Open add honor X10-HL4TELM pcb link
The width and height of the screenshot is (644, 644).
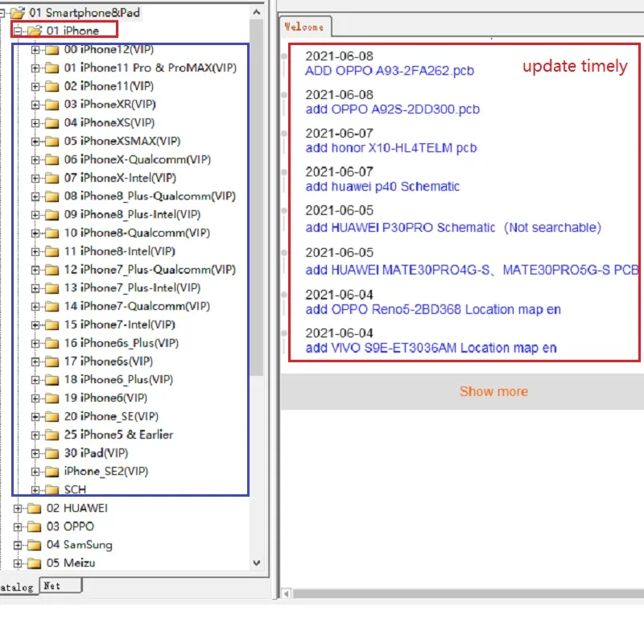(x=391, y=148)
